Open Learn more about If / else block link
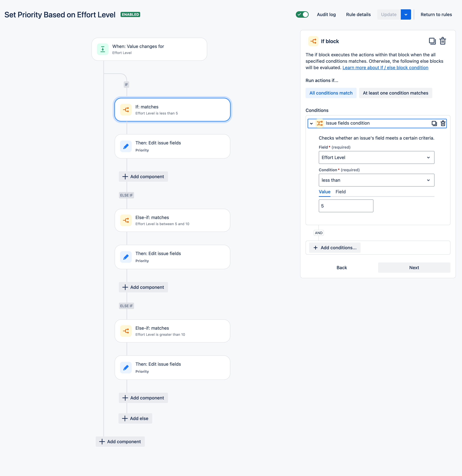The height and width of the screenshot is (476, 462). (385, 68)
